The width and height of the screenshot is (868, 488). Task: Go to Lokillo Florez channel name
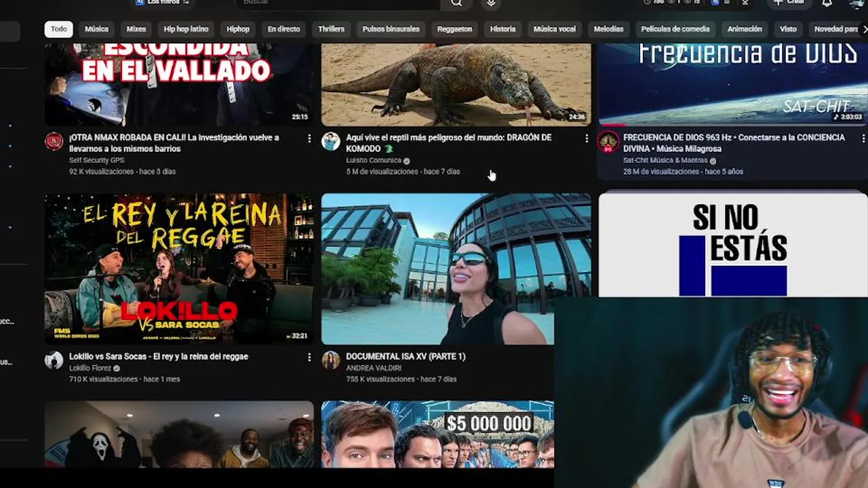tap(90, 368)
